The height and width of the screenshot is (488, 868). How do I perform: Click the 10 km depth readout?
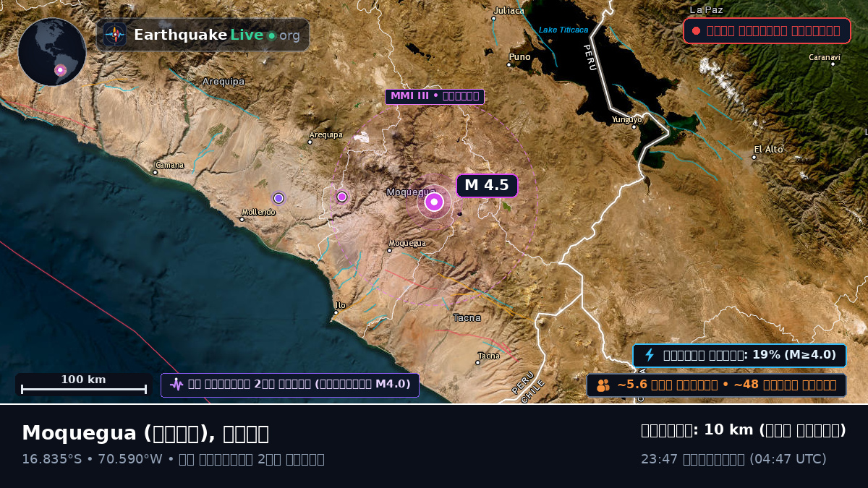point(744,430)
